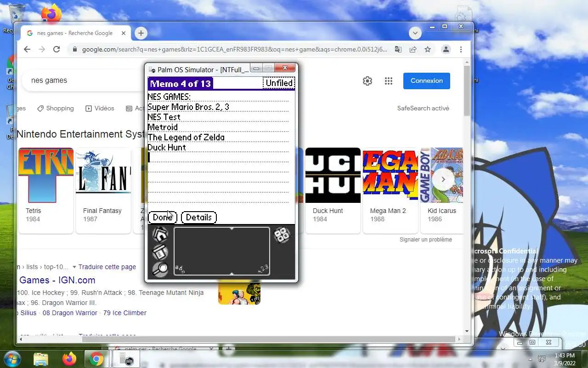Image resolution: width=588 pixels, height=368 pixels.
Task: Tap the Palm Calculator silkscreen icon
Action: [x=282, y=235]
